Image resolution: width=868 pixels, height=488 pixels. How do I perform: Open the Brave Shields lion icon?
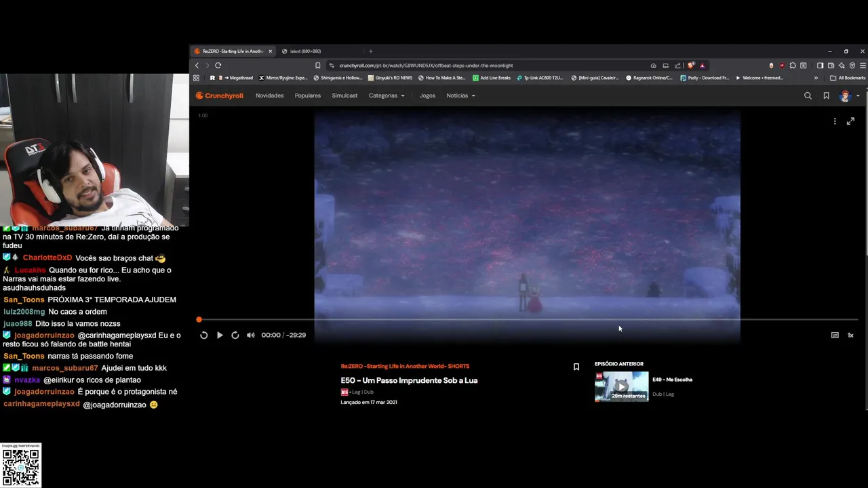pos(691,65)
